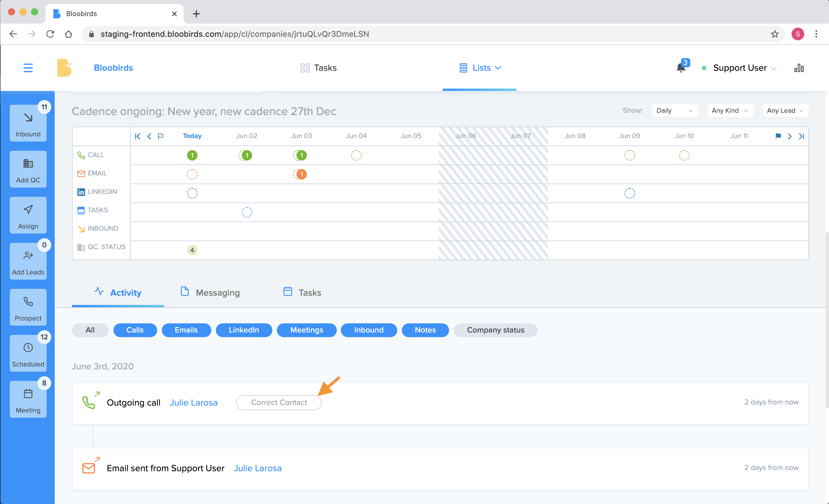Open the Daily show dropdown
This screenshot has height=504, width=829.
(x=675, y=111)
